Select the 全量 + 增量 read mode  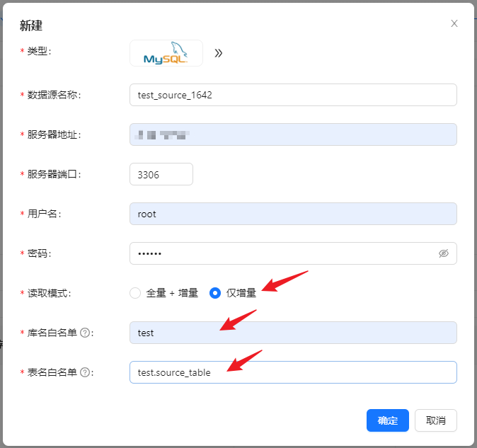pos(135,293)
